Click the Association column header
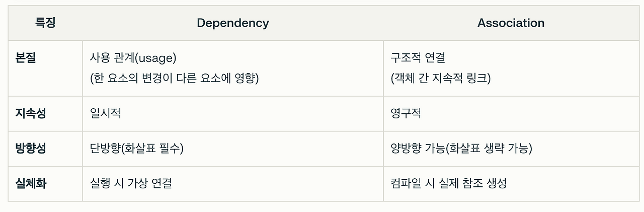This screenshot has width=644, height=212. (511, 23)
